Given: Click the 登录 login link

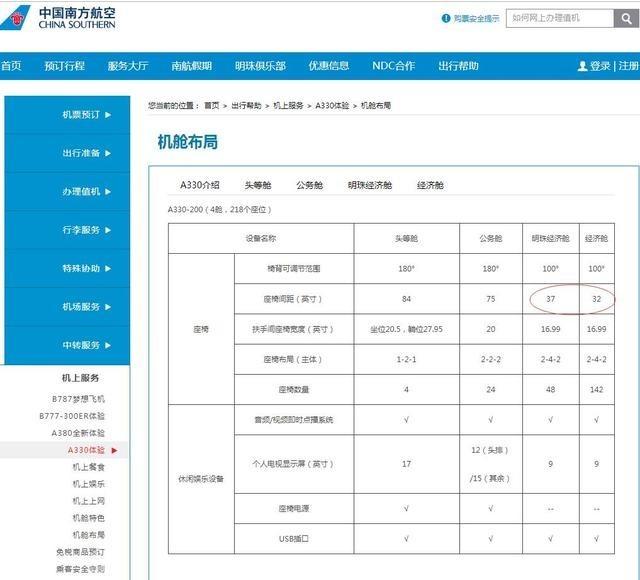Looking at the screenshot, I should (600, 66).
